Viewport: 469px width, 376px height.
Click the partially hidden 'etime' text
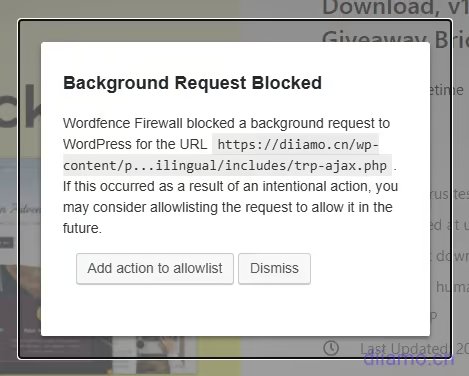447,90
